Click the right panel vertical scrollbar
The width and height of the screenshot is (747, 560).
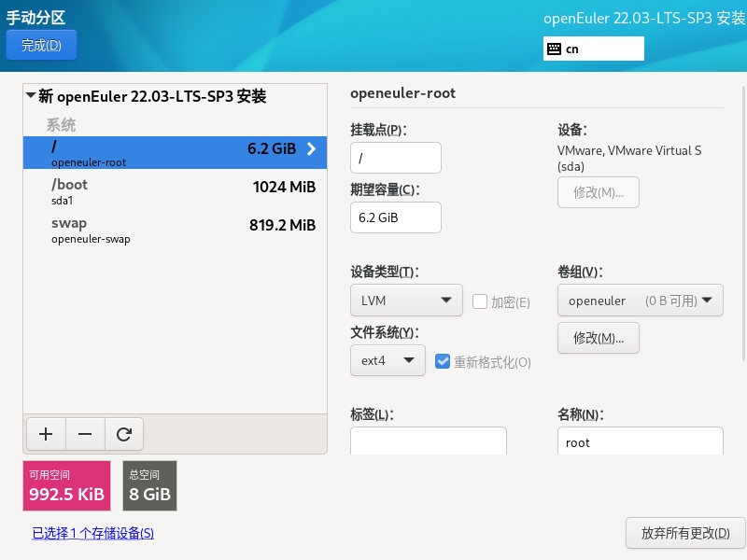click(743, 223)
